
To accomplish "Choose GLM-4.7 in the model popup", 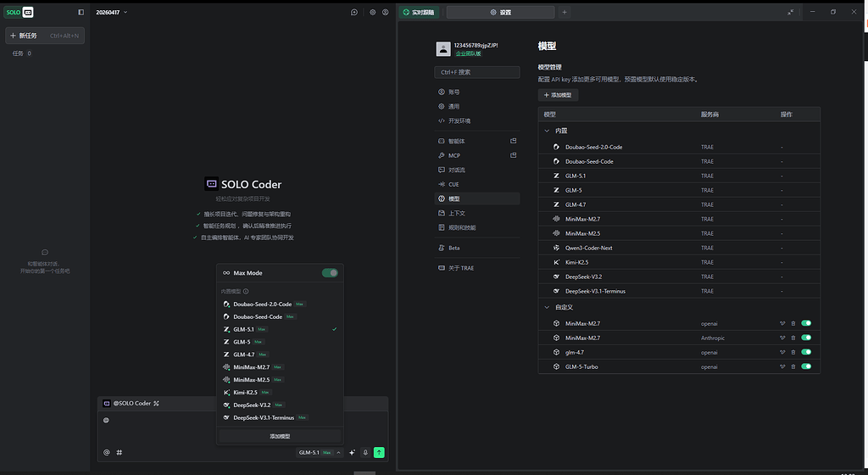I will (280, 355).
